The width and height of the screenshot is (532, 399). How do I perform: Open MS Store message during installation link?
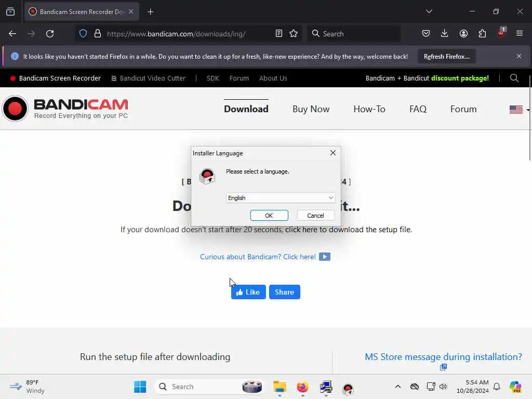click(x=443, y=357)
